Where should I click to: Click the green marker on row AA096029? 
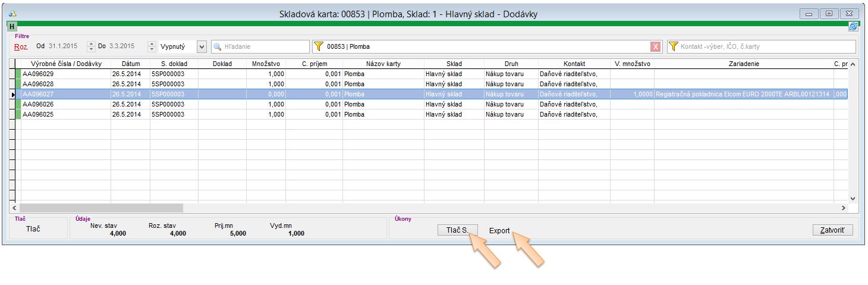click(18, 74)
